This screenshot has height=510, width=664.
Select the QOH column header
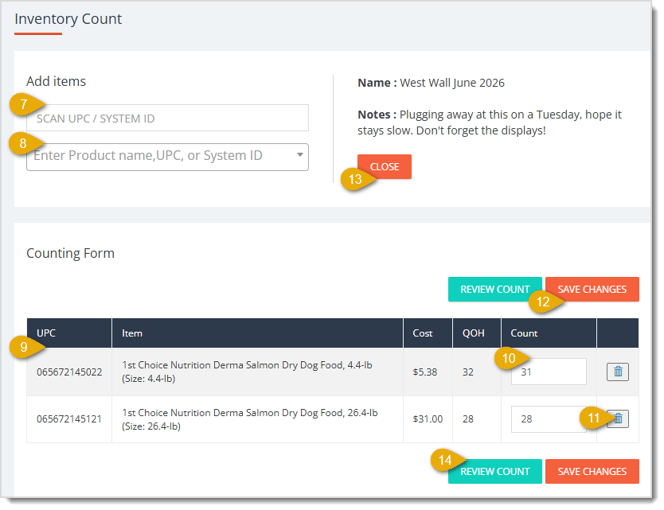coord(477,335)
